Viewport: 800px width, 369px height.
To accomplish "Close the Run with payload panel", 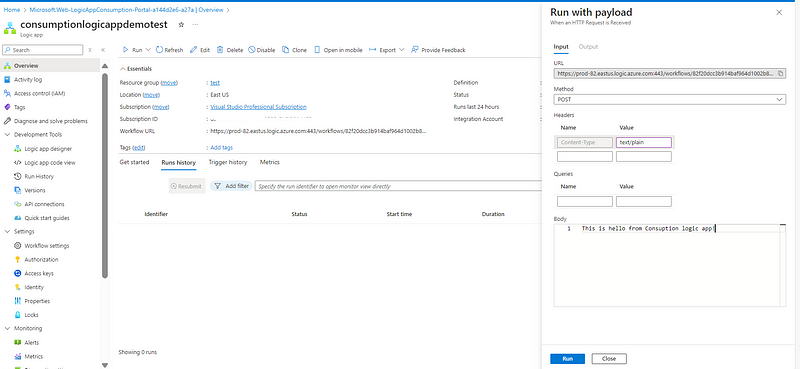I will tap(779, 13).
